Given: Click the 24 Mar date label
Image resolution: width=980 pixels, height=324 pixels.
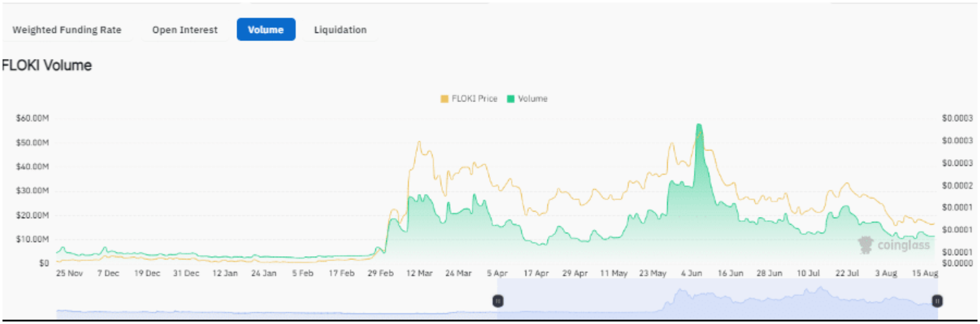Looking at the screenshot, I should [458, 273].
